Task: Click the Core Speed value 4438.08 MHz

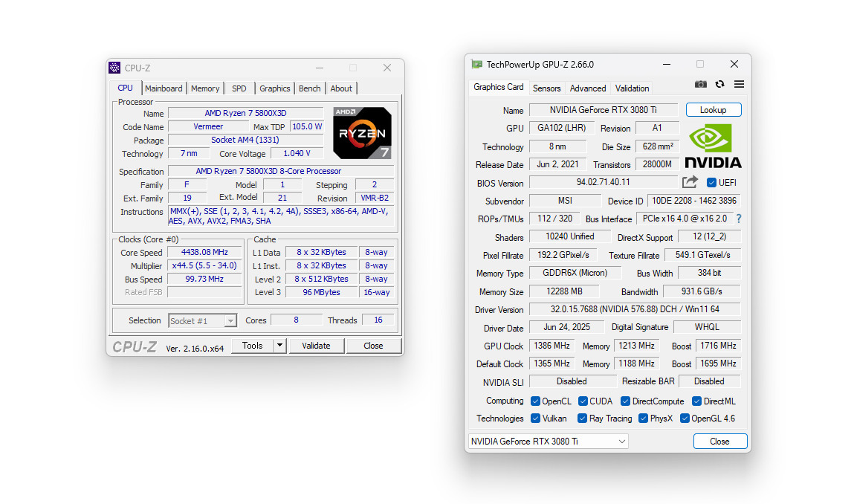Action: click(x=205, y=252)
